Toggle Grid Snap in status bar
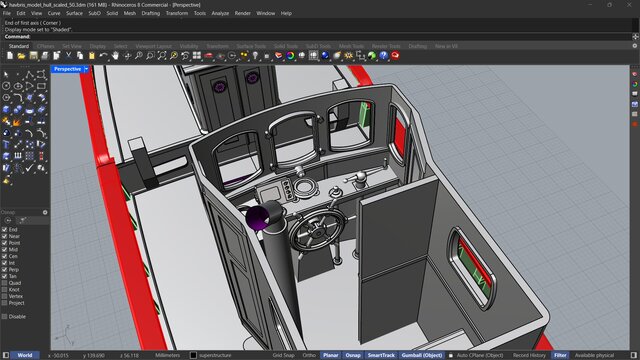This screenshot has height=360, width=640. coord(283,356)
